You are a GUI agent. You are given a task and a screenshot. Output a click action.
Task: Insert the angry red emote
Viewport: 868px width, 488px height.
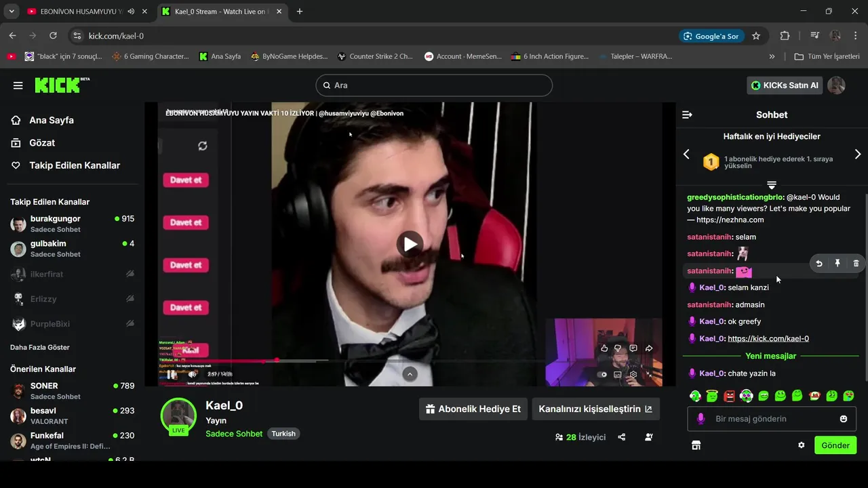coord(730,396)
